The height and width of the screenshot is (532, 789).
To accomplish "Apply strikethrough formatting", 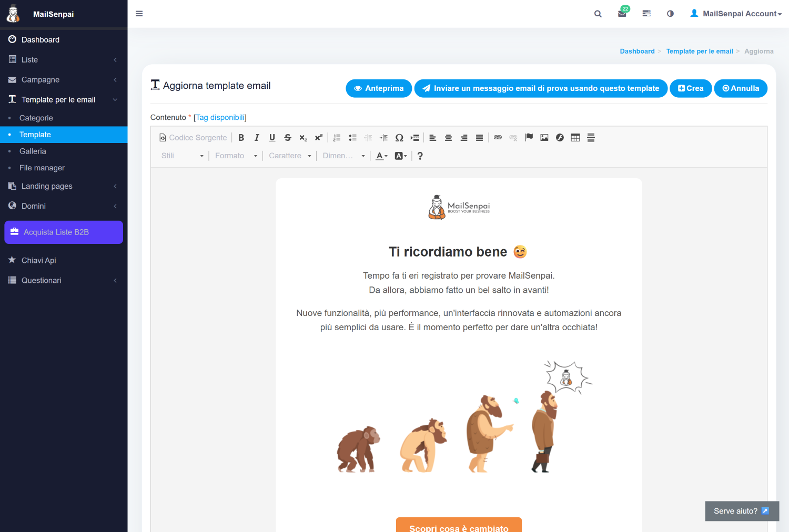I will [288, 138].
